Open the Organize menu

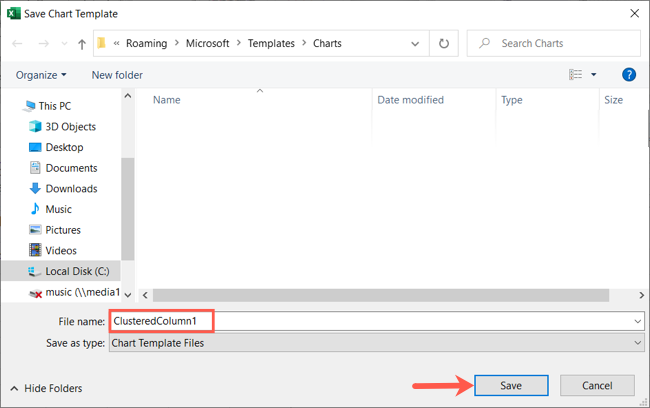[41, 75]
